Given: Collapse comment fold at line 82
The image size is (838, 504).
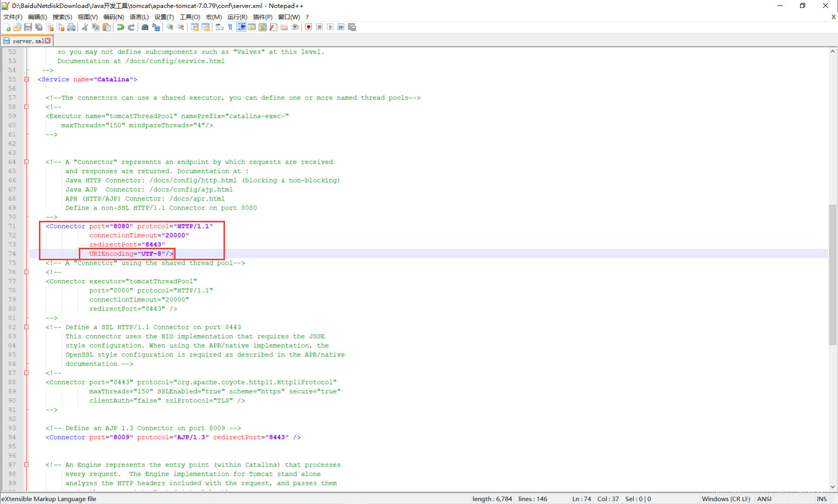Looking at the screenshot, I should point(27,327).
